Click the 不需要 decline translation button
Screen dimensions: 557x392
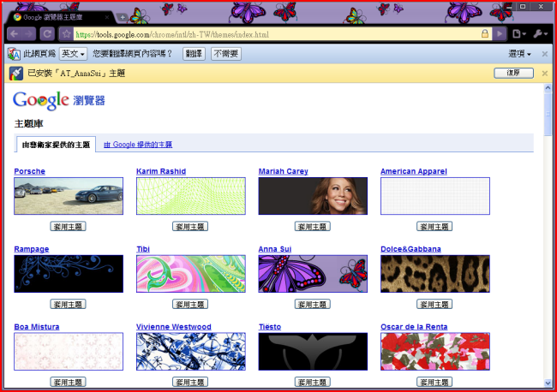click(x=226, y=54)
